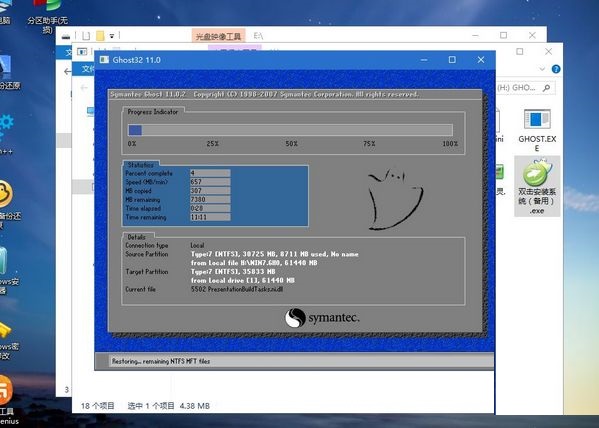Maximize the Ghost32 11.0 window

click(452, 60)
